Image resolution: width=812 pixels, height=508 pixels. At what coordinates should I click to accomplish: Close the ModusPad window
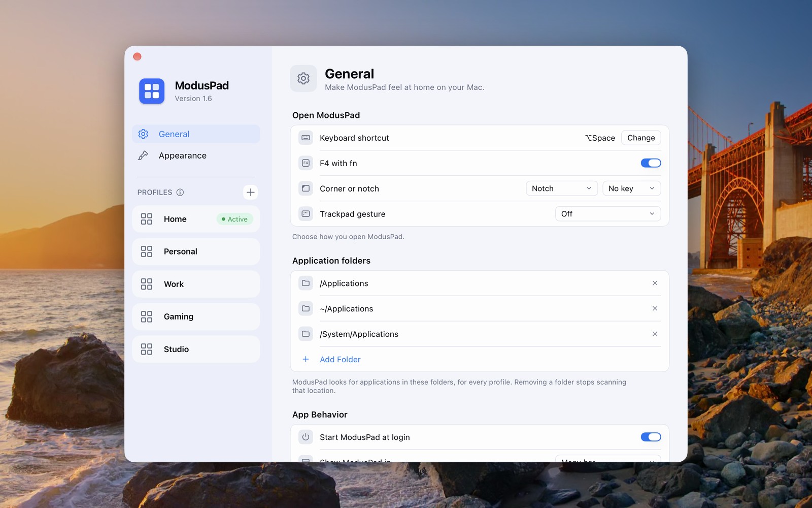click(137, 56)
